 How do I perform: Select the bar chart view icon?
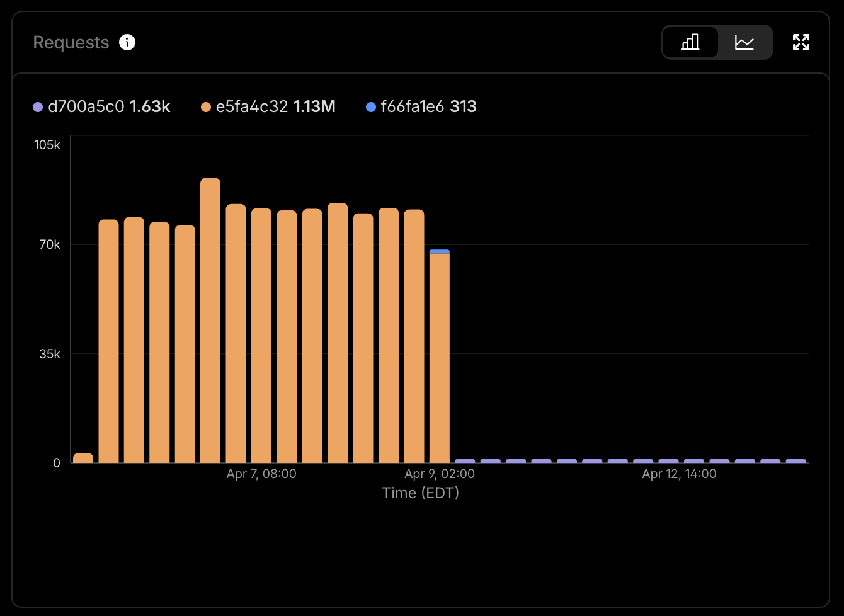point(690,42)
